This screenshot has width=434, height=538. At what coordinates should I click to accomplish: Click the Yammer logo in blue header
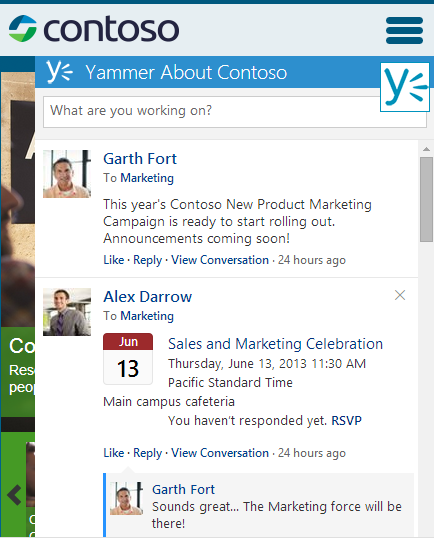(60, 72)
